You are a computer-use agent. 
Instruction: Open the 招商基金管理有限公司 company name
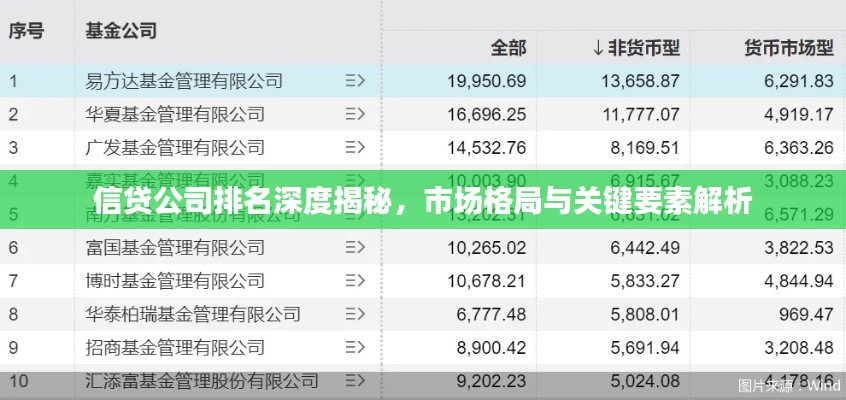(175, 348)
